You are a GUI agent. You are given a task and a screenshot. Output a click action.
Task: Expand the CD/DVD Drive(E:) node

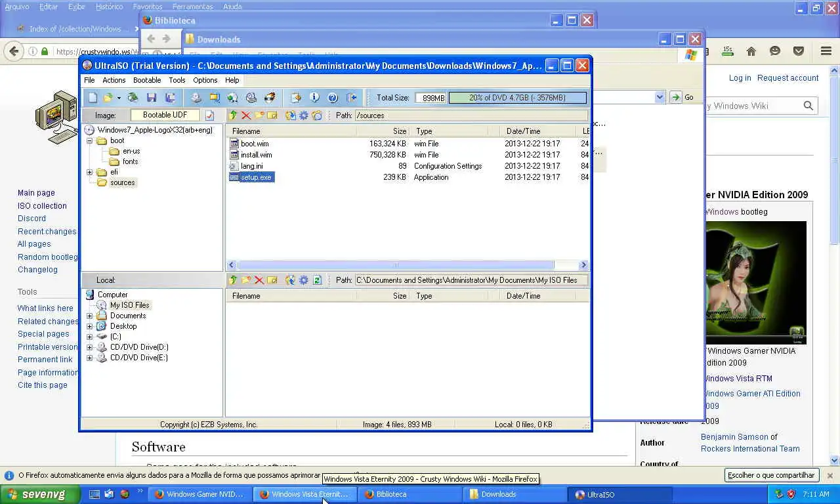90,358
